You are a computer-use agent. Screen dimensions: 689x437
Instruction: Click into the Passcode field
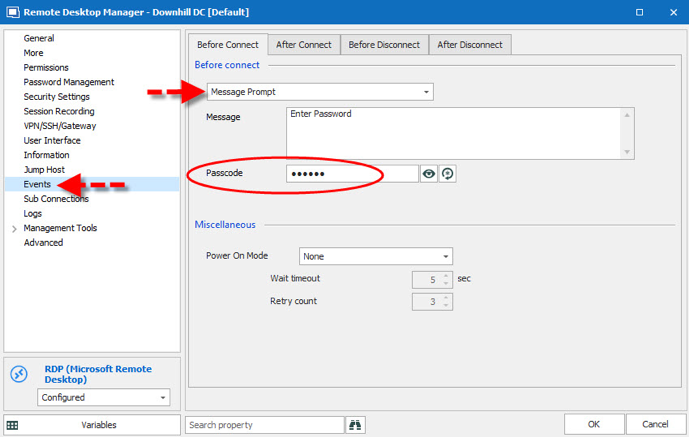(351, 174)
